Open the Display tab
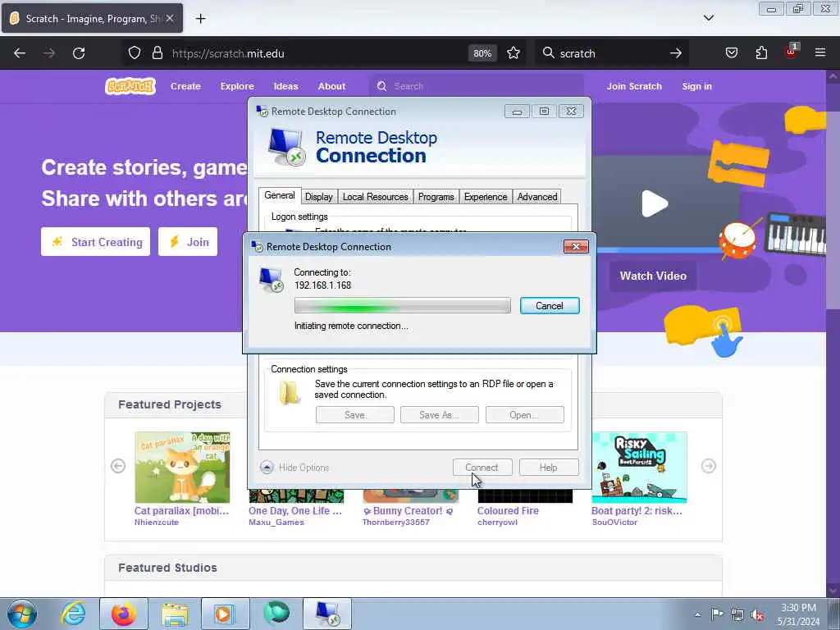Image resolution: width=840 pixels, height=630 pixels. tap(319, 197)
